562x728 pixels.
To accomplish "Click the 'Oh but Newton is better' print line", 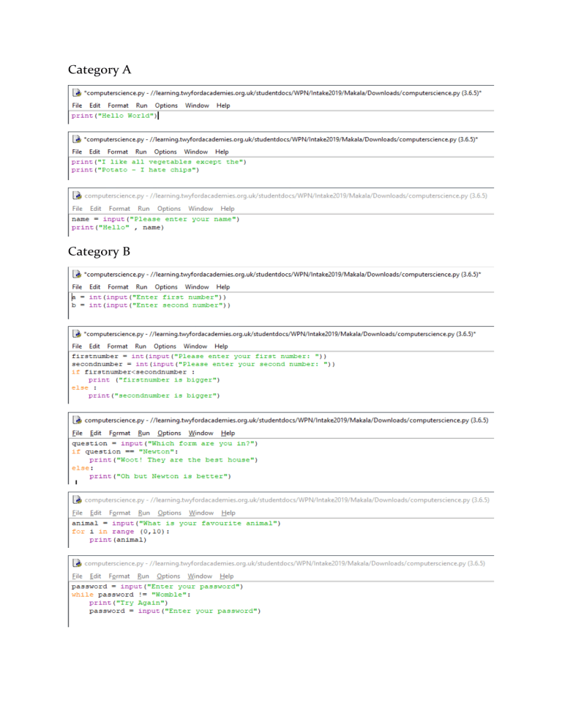I will pos(160,476).
